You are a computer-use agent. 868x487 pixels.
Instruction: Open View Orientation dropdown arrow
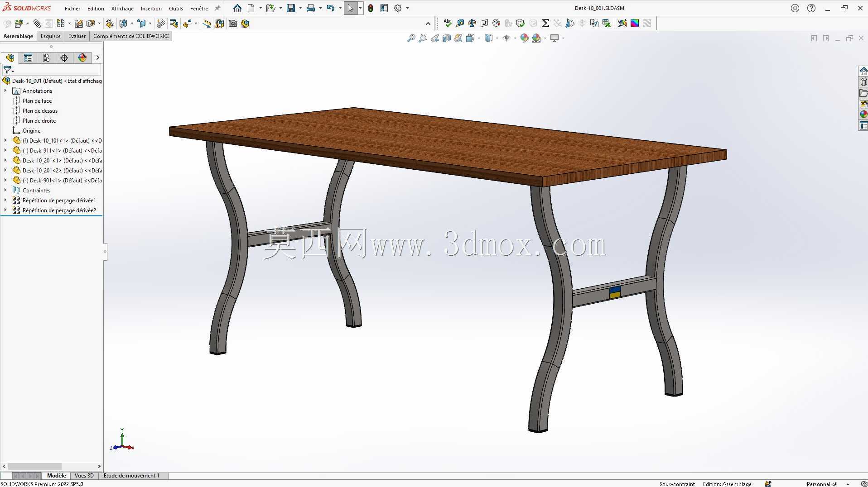point(479,38)
